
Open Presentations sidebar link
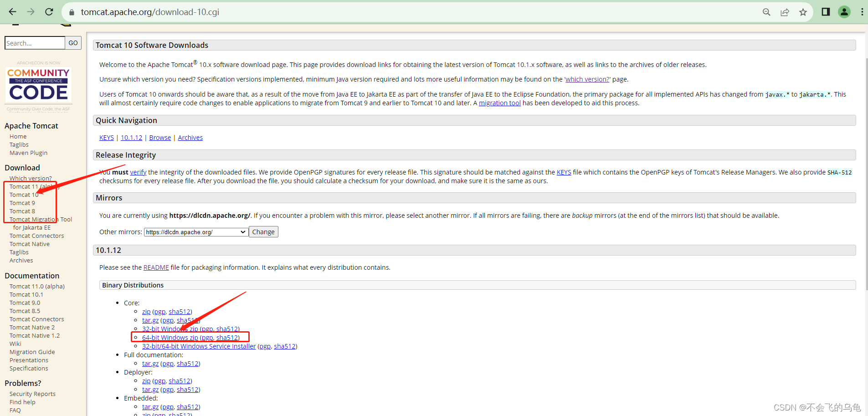29,360
